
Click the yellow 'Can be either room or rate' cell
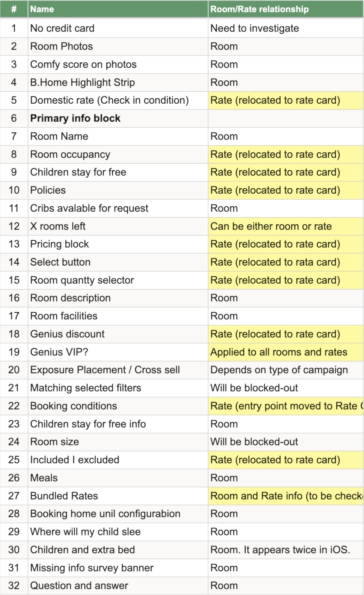click(286, 226)
